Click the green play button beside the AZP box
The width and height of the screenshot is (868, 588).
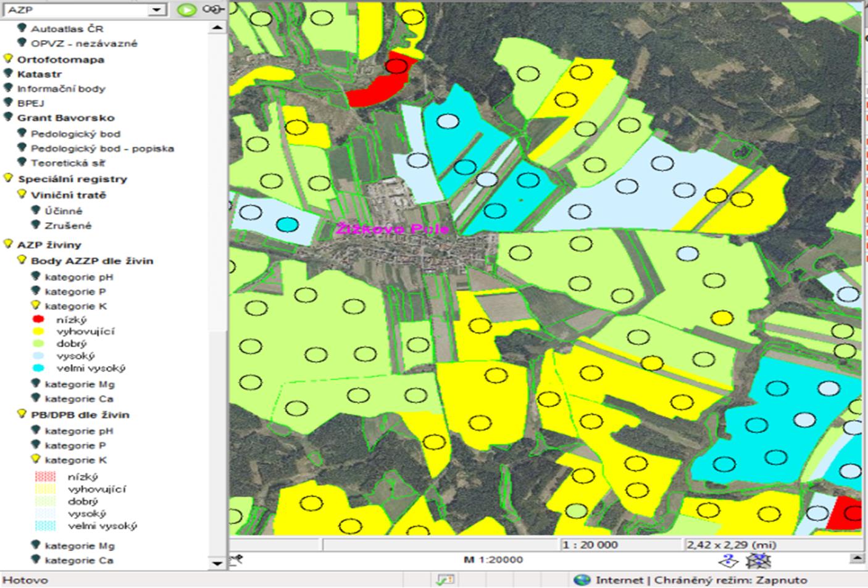[186, 9]
